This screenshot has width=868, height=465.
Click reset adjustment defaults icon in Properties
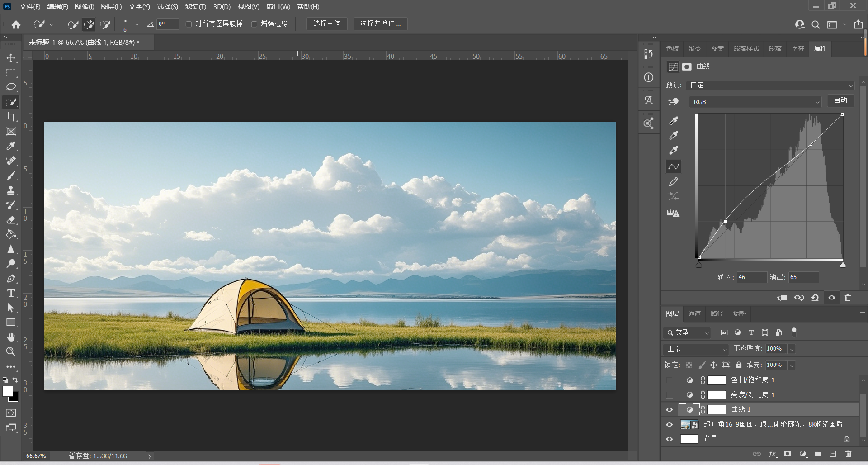[x=815, y=298]
